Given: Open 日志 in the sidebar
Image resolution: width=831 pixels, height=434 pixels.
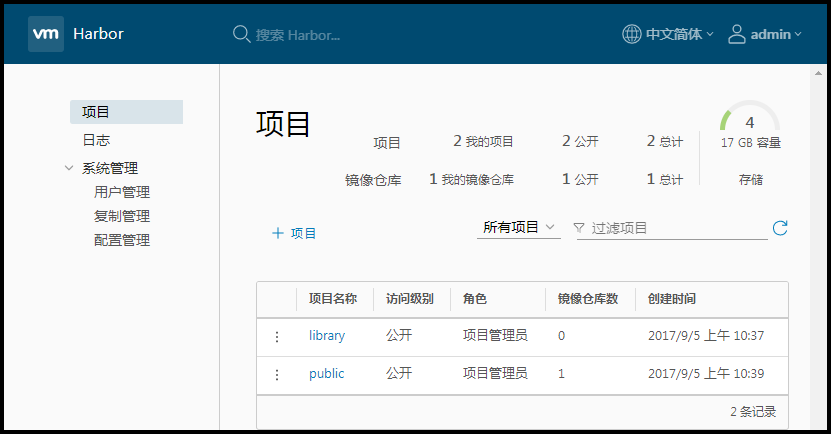Looking at the screenshot, I should click(96, 140).
